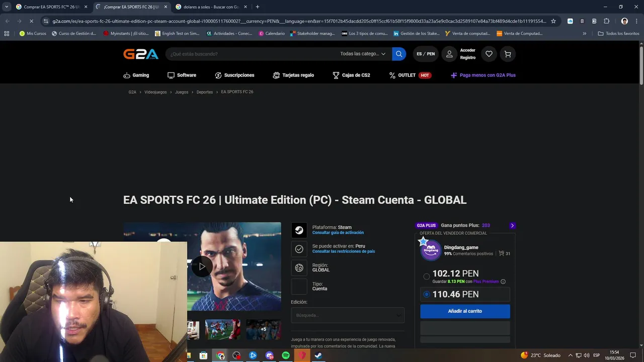
Task: Open Spotify from the taskbar
Action: point(286,355)
